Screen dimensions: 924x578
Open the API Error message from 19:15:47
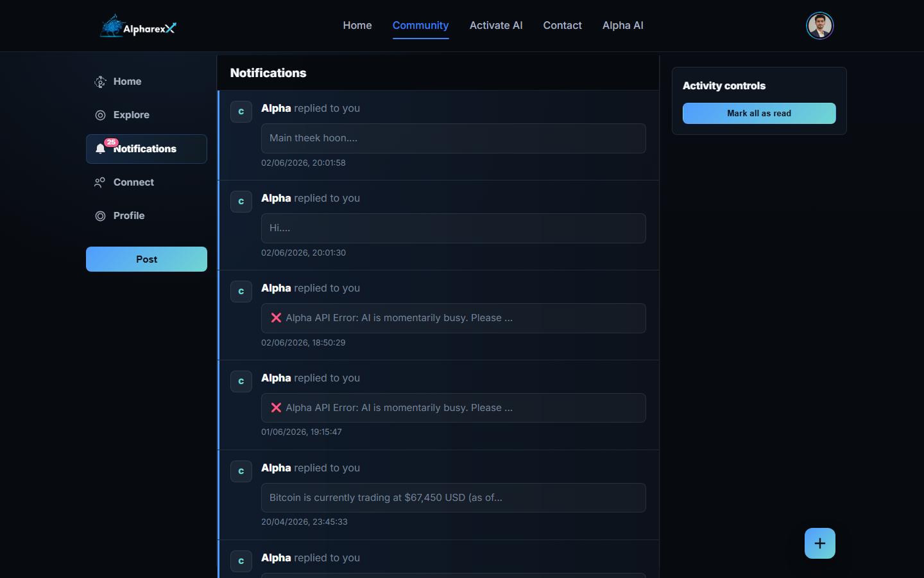(x=454, y=408)
